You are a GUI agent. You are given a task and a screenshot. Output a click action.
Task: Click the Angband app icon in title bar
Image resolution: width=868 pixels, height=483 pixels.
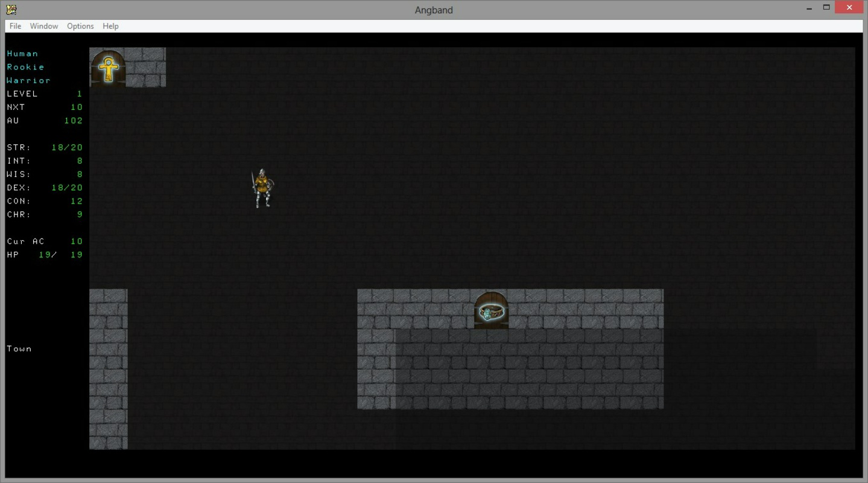pyautogui.click(x=11, y=9)
